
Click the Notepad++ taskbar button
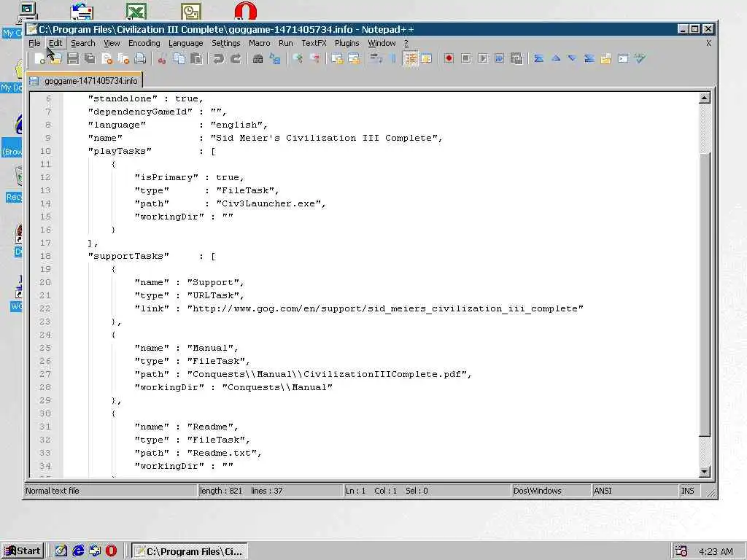coord(190,551)
